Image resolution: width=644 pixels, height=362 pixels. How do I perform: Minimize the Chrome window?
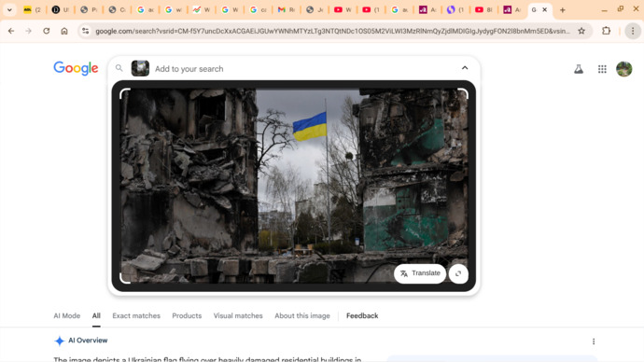click(x=604, y=10)
